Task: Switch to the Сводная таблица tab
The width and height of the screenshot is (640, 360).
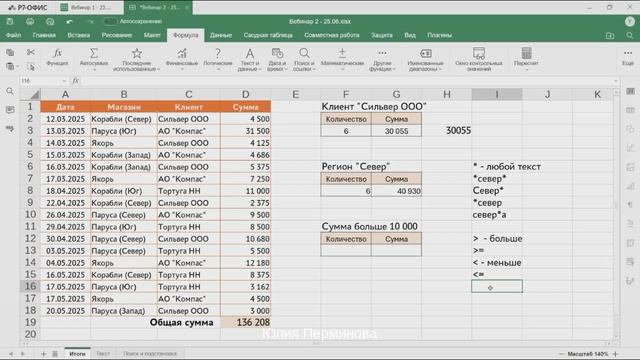Action: (268, 36)
